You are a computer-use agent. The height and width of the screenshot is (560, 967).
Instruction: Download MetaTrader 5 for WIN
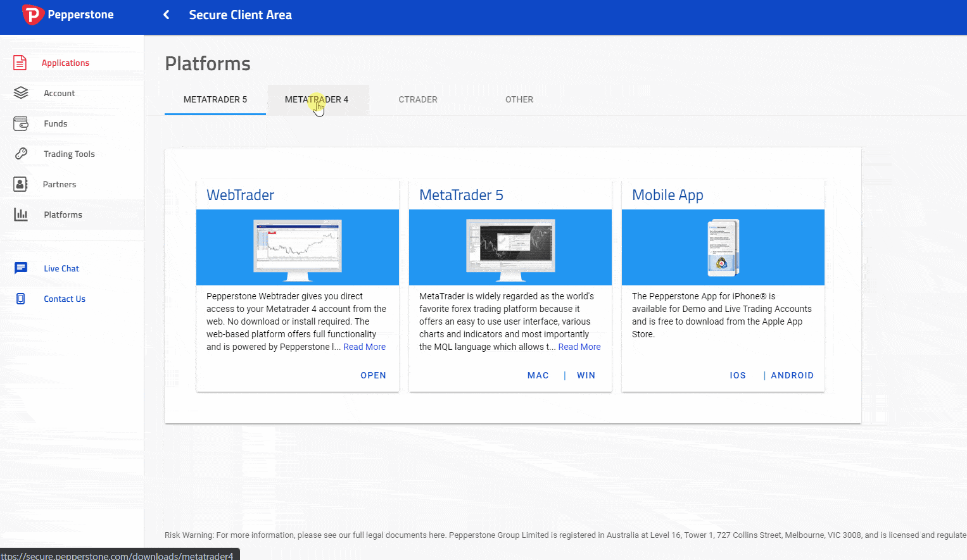tap(586, 375)
